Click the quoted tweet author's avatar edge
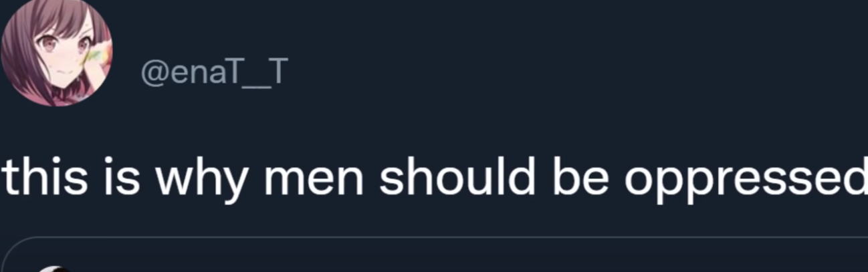The image size is (868, 272). click(53, 269)
